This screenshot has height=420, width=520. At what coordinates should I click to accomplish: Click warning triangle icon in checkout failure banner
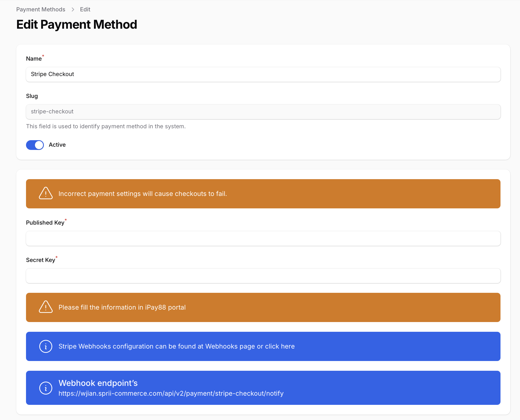pos(45,193)
